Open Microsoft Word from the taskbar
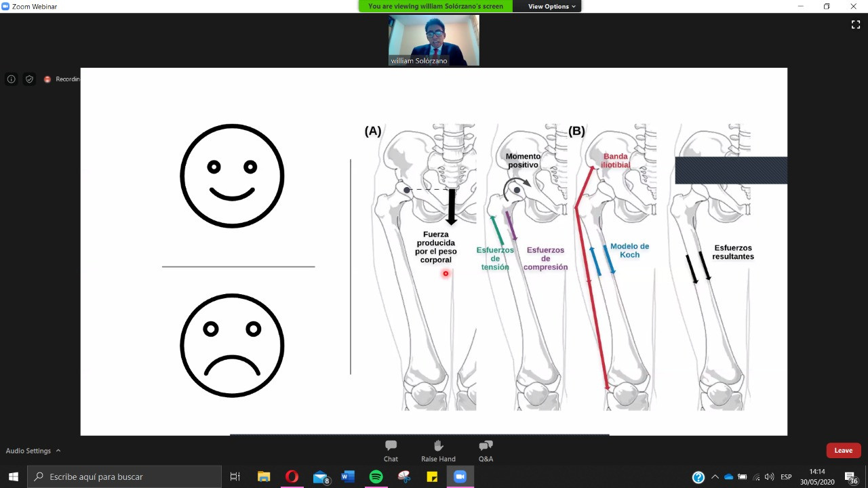This screenshot has width=868, height=488. point(348,476)
